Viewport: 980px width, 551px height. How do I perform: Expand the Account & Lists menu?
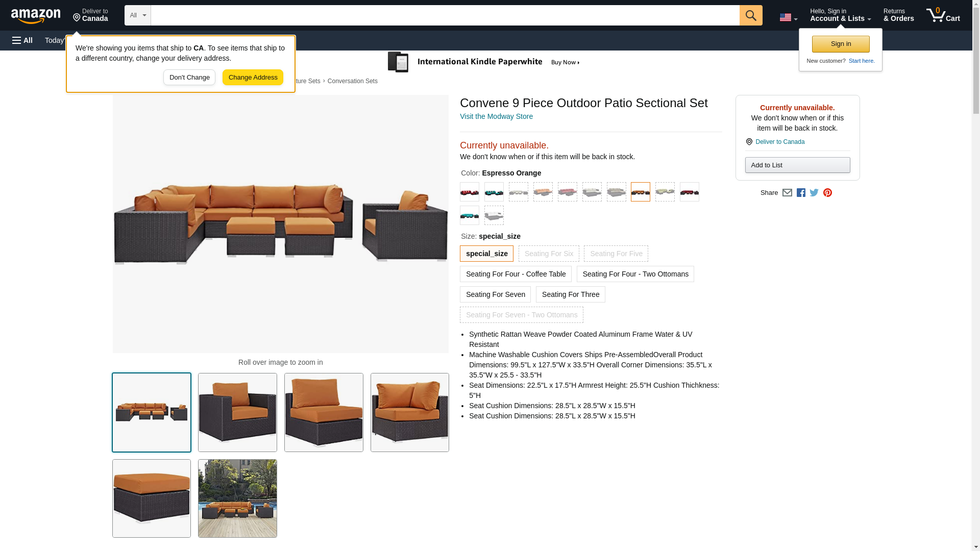pyautogui.click(x=840, y=15)
